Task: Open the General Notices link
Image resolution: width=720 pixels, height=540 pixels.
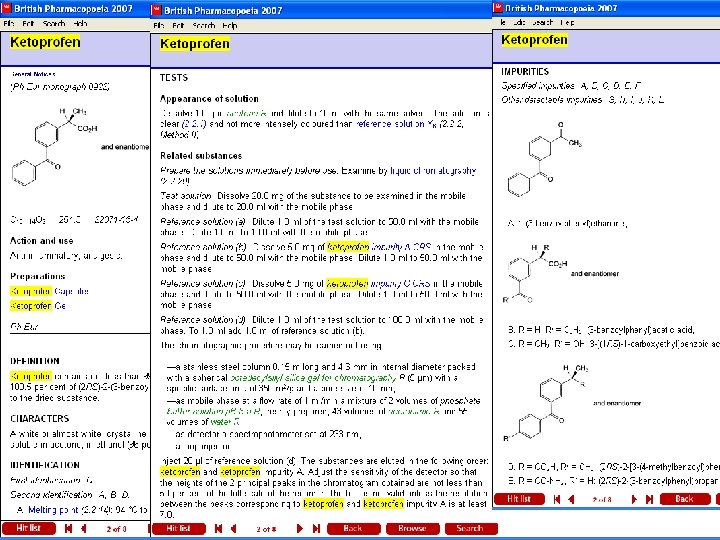Action: [33, 74]
